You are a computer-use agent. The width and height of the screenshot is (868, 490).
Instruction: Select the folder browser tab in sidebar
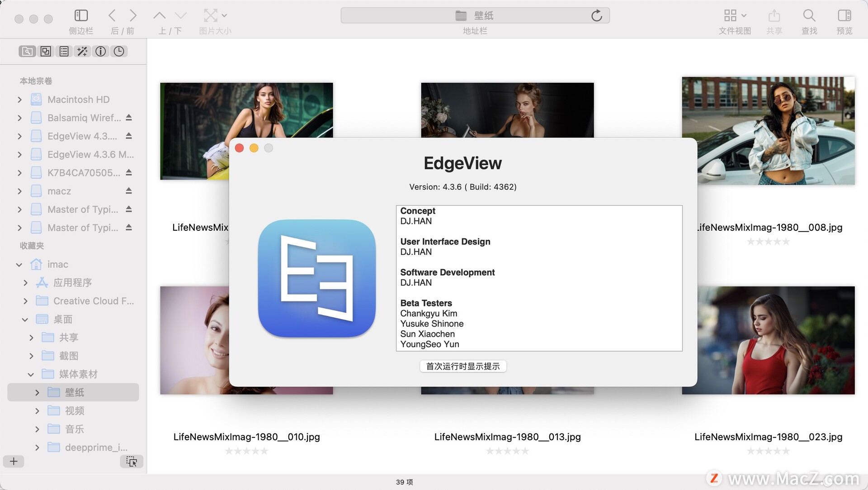tap(27, 51)
